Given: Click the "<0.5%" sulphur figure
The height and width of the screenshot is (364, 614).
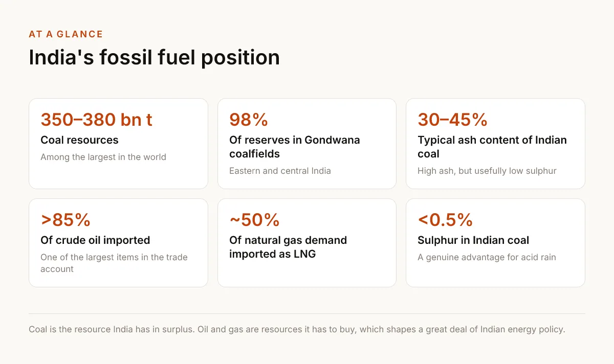Looking at the screenshot, I should point(445,220).
